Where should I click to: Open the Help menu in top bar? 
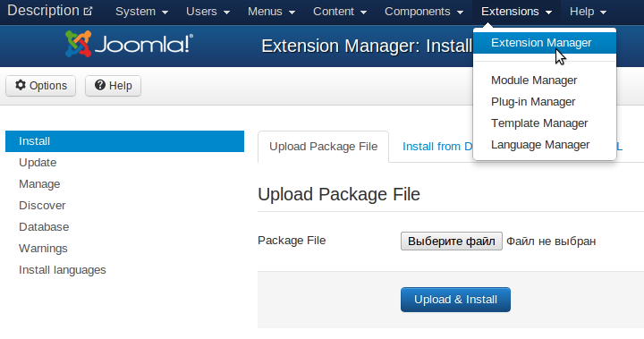click(588, 12)
